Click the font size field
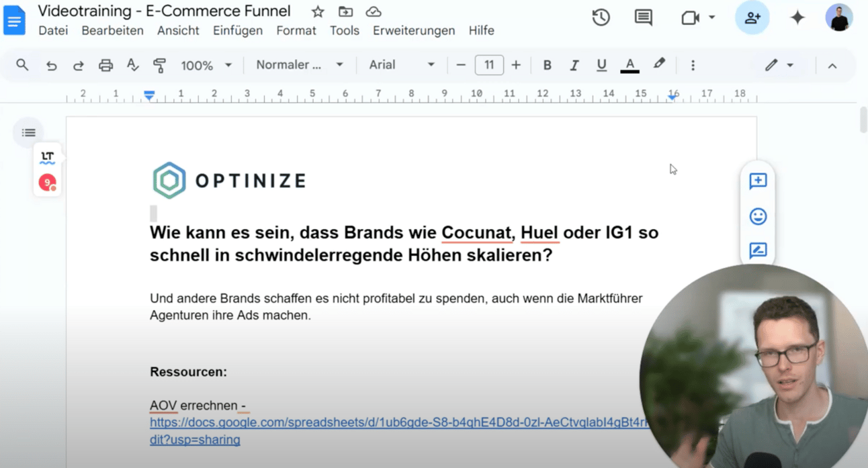868x468 pixels. click(489, 65)
